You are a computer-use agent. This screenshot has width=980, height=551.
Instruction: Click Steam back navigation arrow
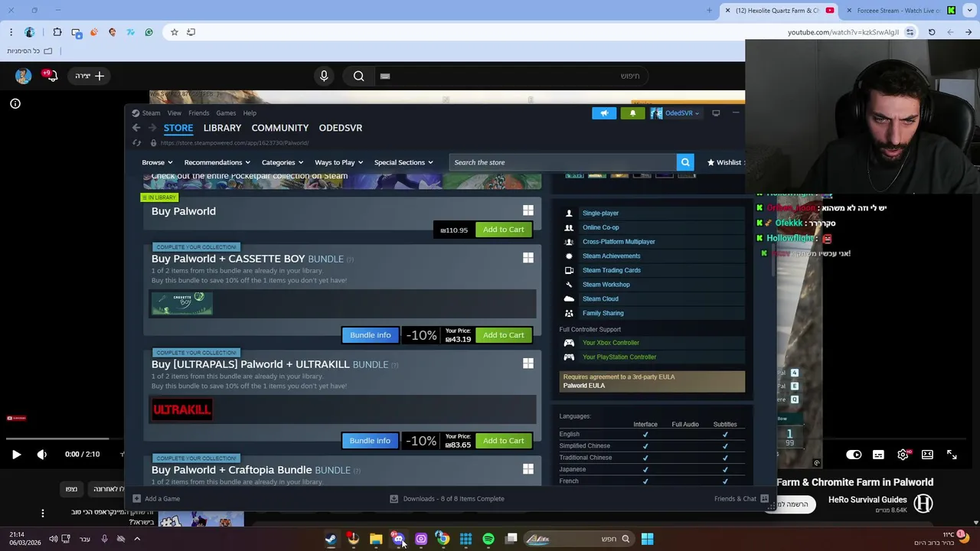coord(136,128)
